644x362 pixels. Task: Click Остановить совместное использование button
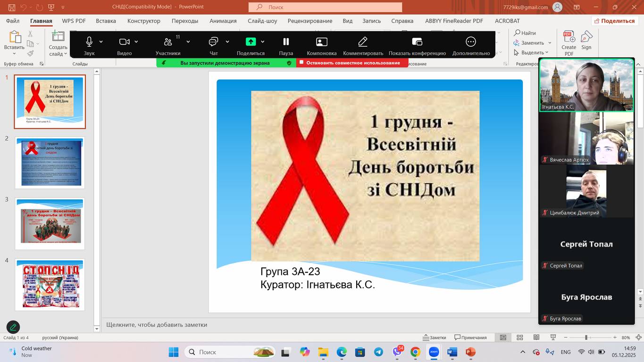tap(352, 63)
